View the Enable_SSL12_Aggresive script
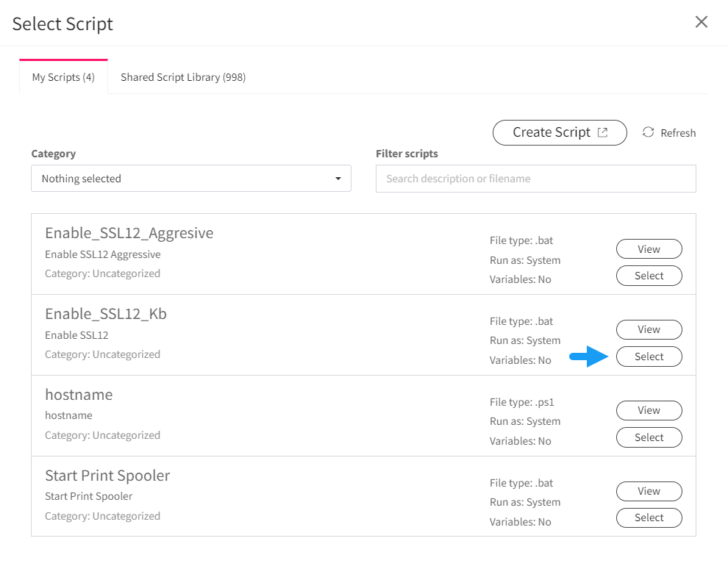 [649, 249]
